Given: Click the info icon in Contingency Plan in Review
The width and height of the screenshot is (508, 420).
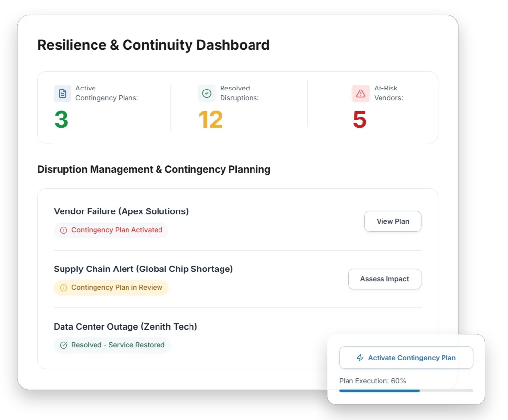Looking at the screenshot, I should (63, 288).
